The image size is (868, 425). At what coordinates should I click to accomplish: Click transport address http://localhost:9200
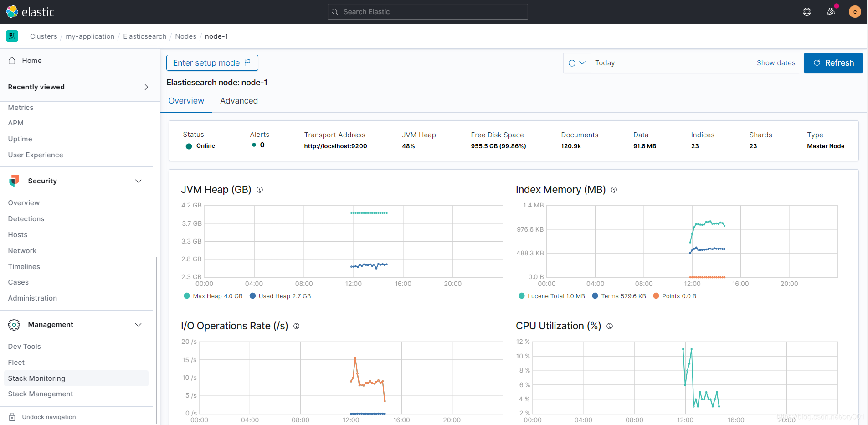[x=335, y=146]
